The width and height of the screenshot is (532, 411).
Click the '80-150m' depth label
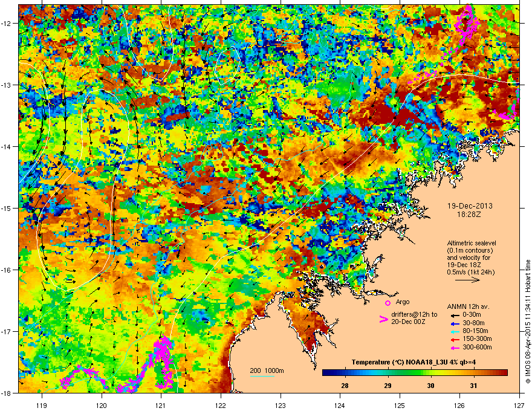475,331
